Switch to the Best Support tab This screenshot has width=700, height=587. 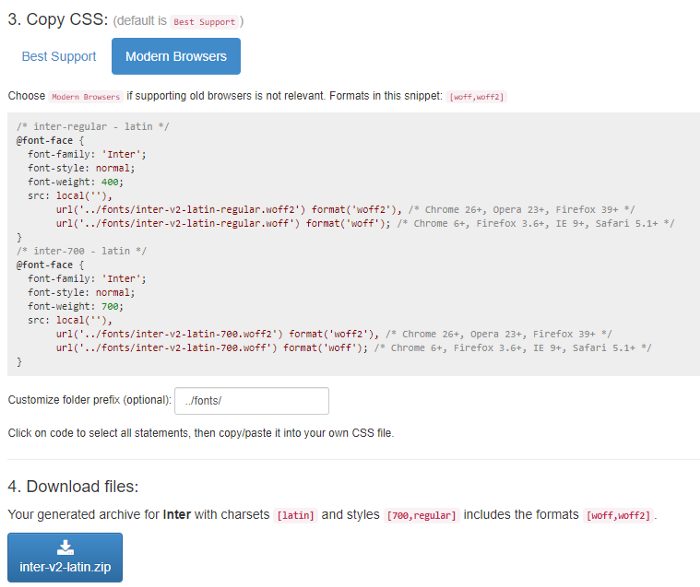[x=58, y=56]
